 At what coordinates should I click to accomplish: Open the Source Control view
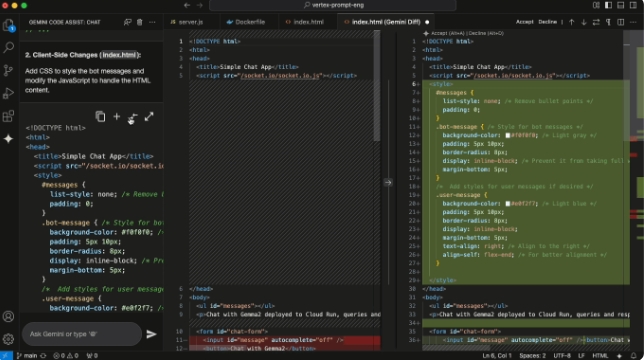[x=8, y=70]
